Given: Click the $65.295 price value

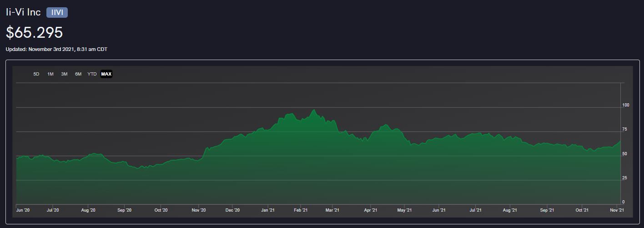Looking at the screenshot, I should pyautogui.click(x=34, y=32).
